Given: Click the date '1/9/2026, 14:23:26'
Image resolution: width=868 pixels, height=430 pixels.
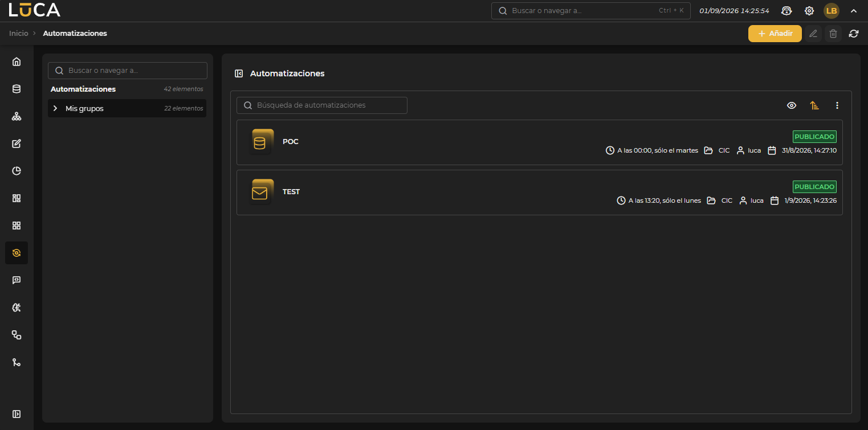Looking at the screenshot, I should point(810,201).
